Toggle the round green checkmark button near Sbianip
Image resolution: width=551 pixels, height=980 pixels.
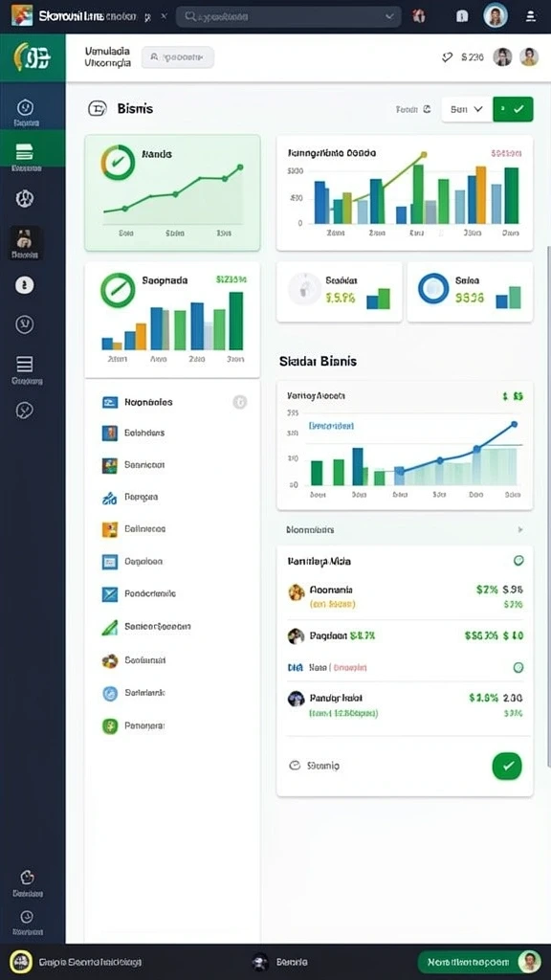(507, 766)
